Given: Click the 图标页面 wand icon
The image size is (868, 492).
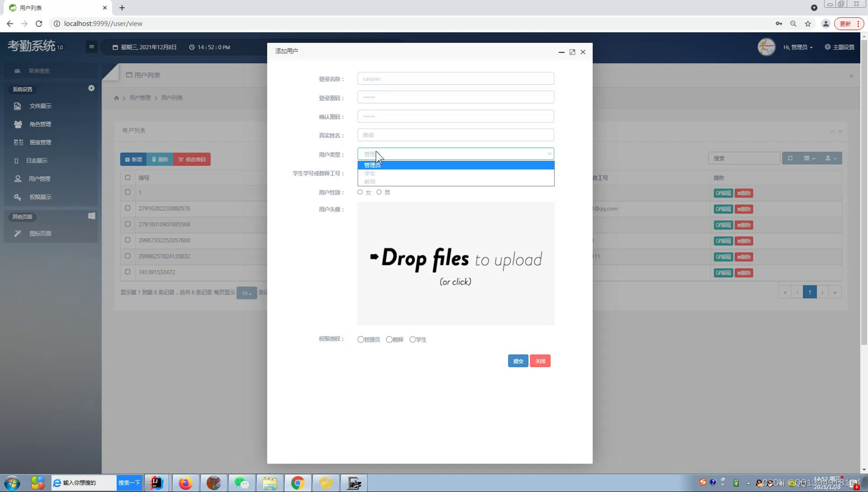Looking at the screenshot, I should pyautogui.click(x=18, y=233).
